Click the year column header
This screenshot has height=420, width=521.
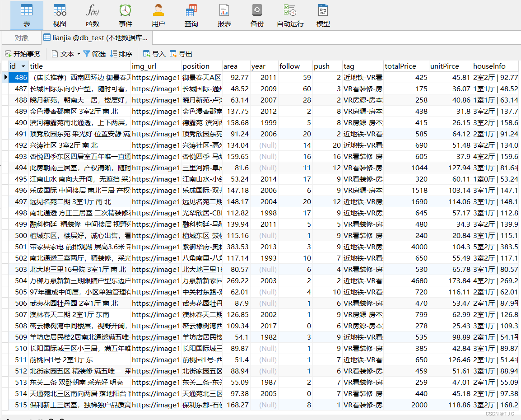[x=264, y=66]
